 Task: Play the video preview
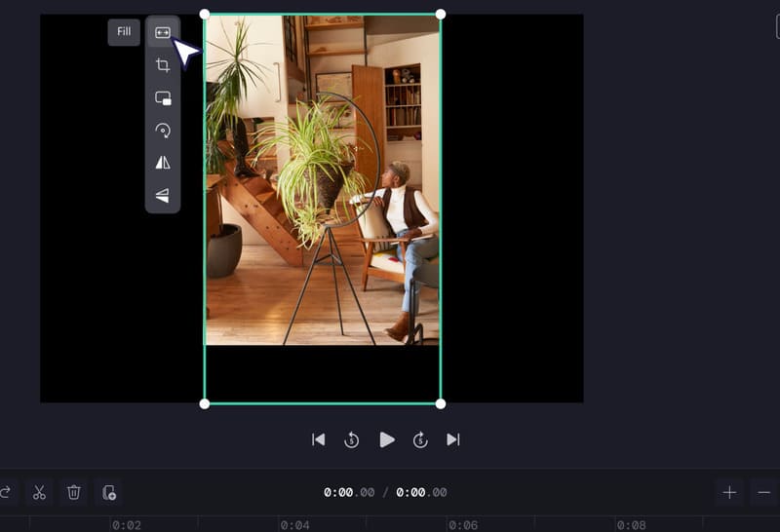click(x=387, y=440)
